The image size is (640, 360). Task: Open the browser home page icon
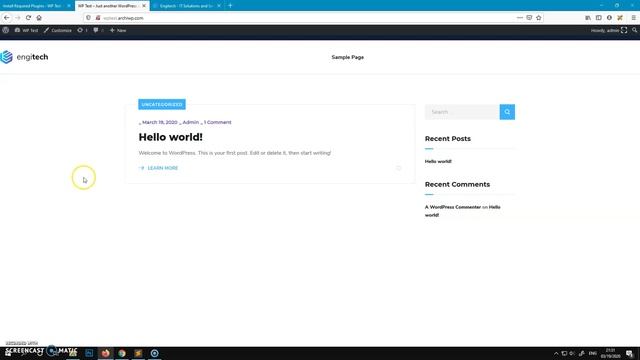tap(39, 18)
